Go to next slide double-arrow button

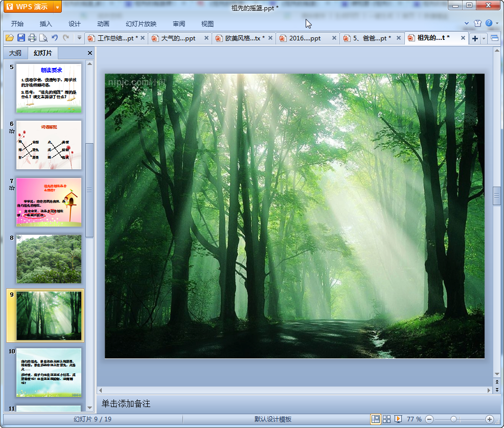pyautogui.click(x=497, y=390)
